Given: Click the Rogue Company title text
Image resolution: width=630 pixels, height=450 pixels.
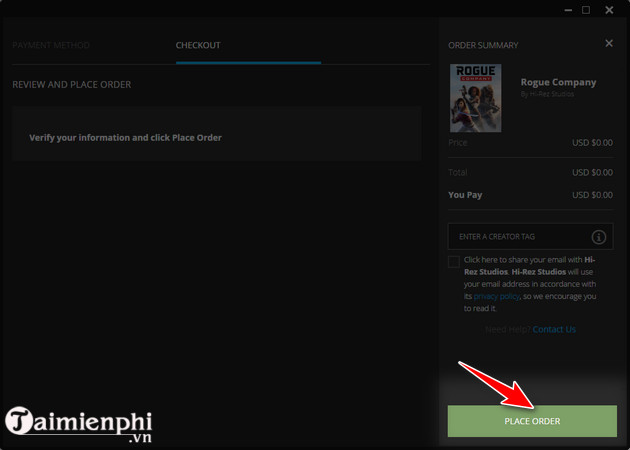Looking at the screenshot, I should pos(558,82).
